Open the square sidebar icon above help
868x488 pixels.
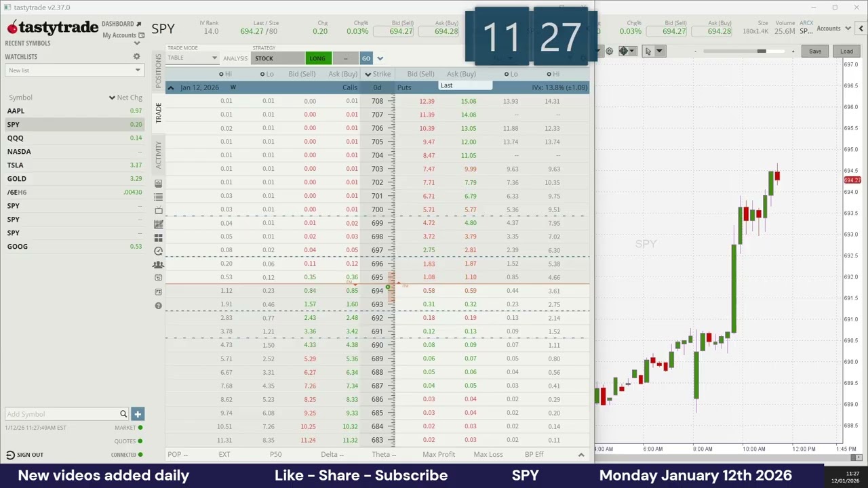[158, 291]
